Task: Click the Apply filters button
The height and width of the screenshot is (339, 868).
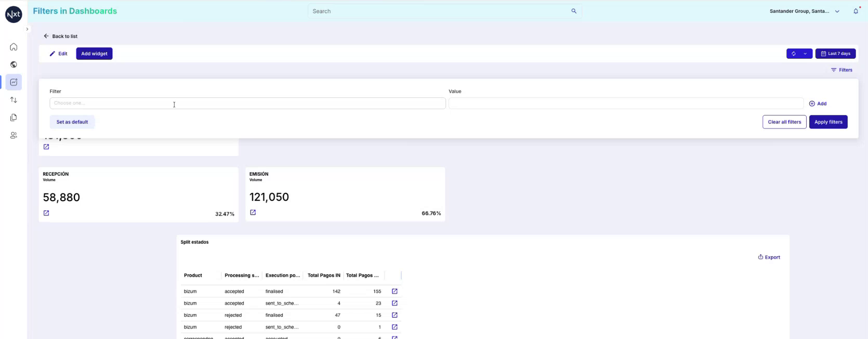Action: pos(828,122)
